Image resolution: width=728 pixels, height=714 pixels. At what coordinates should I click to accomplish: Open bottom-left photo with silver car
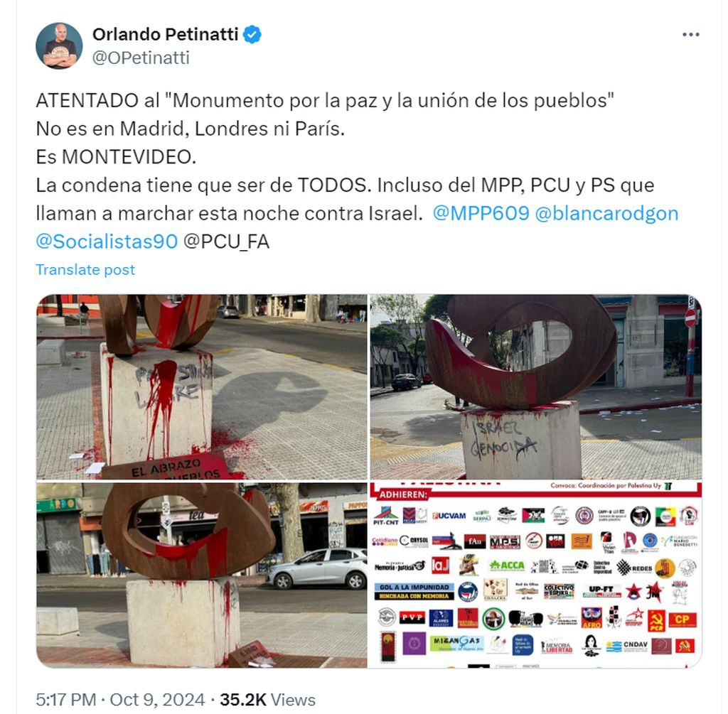[x=201, y=575]
